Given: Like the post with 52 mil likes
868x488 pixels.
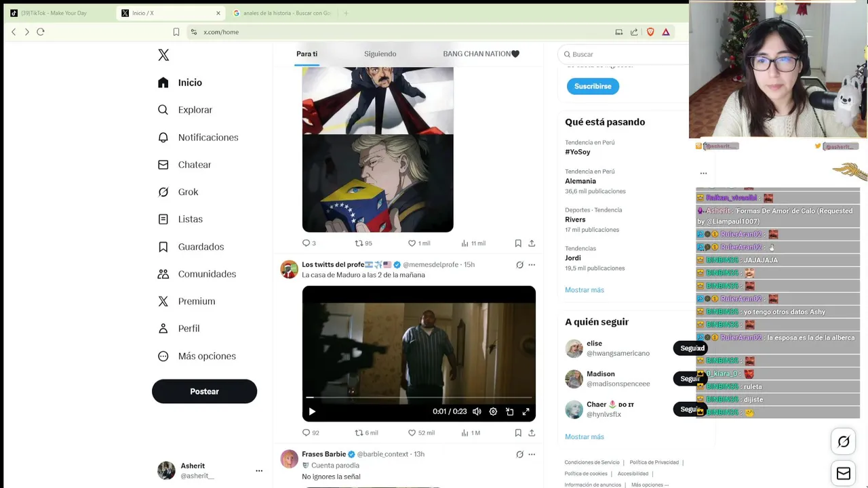Looking at the screenshot, I should point(420,432).
